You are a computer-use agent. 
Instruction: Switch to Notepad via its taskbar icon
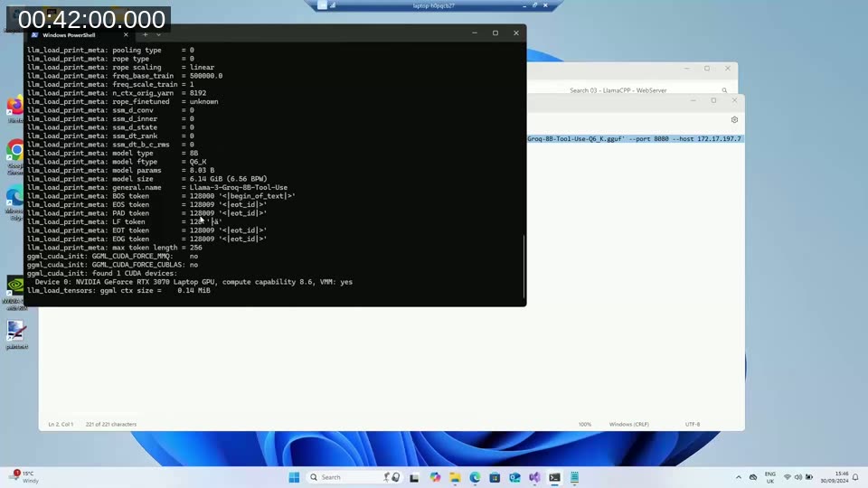[x=575, y=477]
